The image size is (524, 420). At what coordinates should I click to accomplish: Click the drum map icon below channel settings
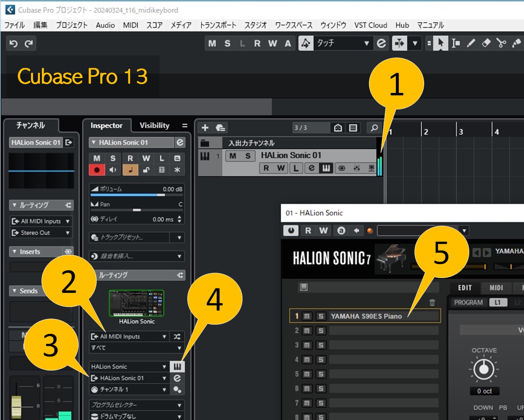click(x=177, y=389)
